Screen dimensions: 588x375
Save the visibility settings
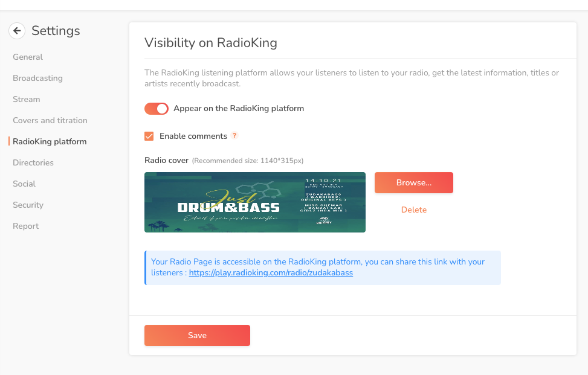[x=197, y=335]
